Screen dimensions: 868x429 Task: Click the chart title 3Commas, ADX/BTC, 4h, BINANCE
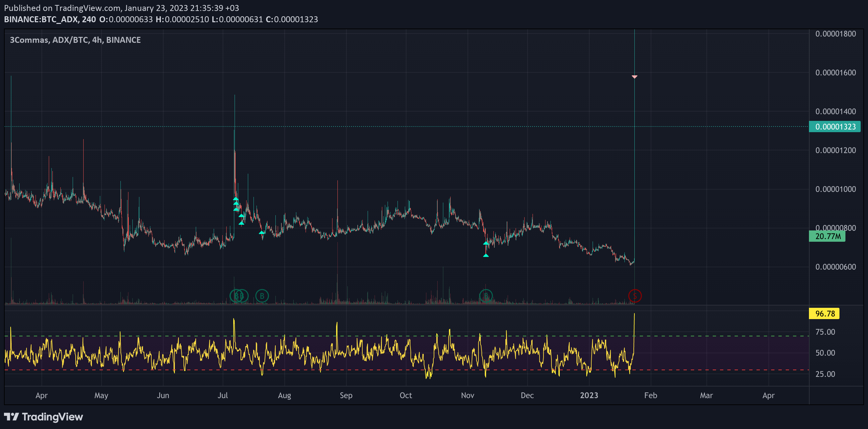(75, 40)
